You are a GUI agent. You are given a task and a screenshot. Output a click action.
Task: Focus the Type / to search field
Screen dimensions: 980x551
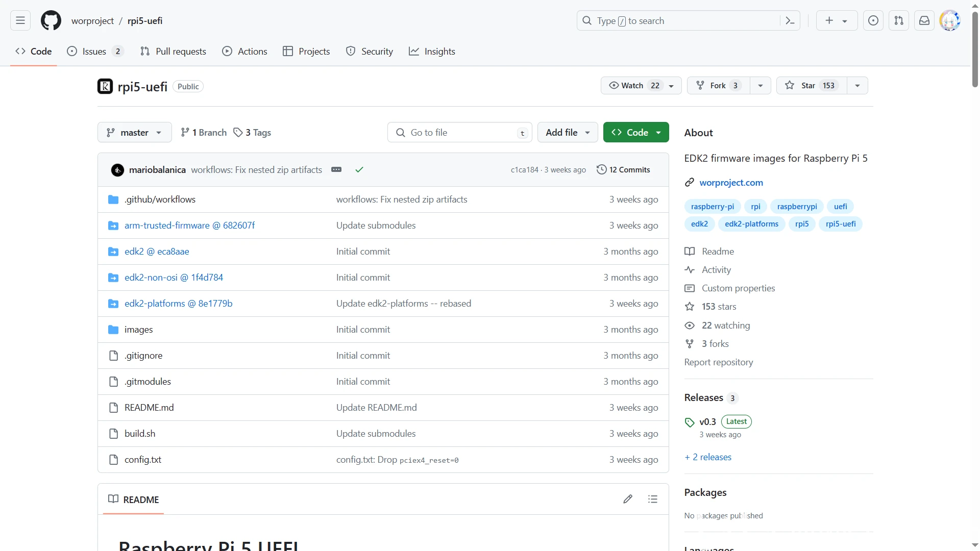688,21
